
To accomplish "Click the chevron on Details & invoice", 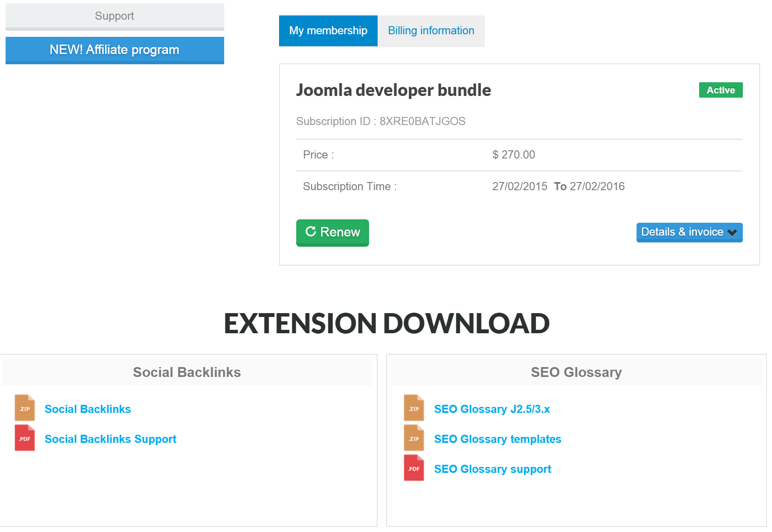I will tap(732, 233).
